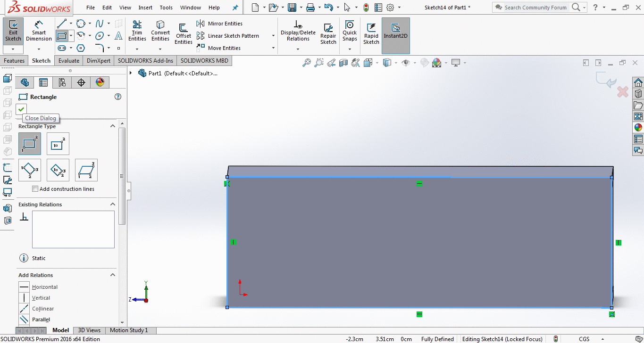
Task: Open the Edit menu
Action: tap(107, 8)
